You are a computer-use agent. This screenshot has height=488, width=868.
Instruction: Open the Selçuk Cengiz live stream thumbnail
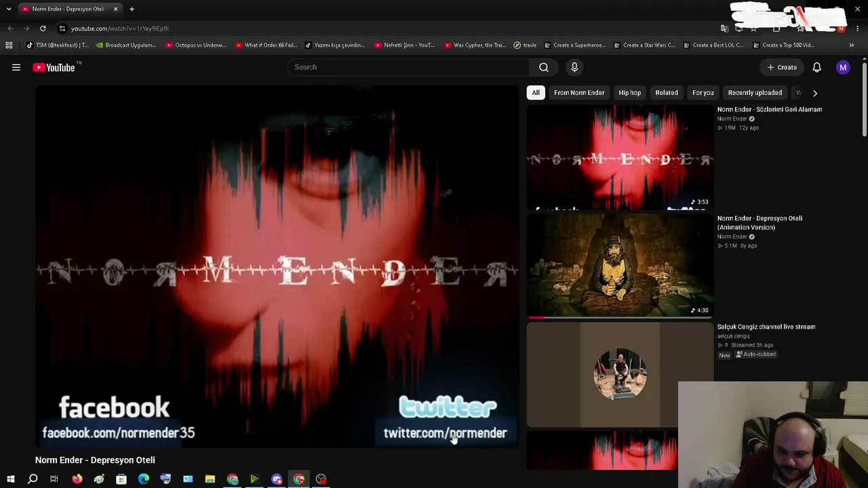coord(620,374)
